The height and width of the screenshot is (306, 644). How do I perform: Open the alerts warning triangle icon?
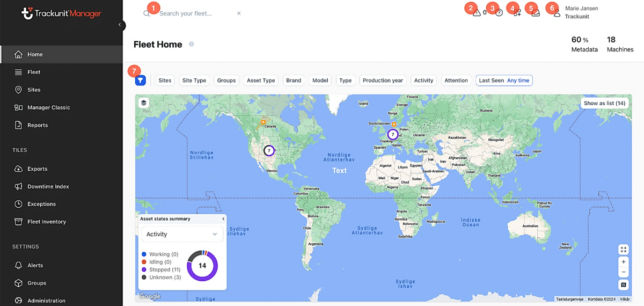(x=477, y=13)
